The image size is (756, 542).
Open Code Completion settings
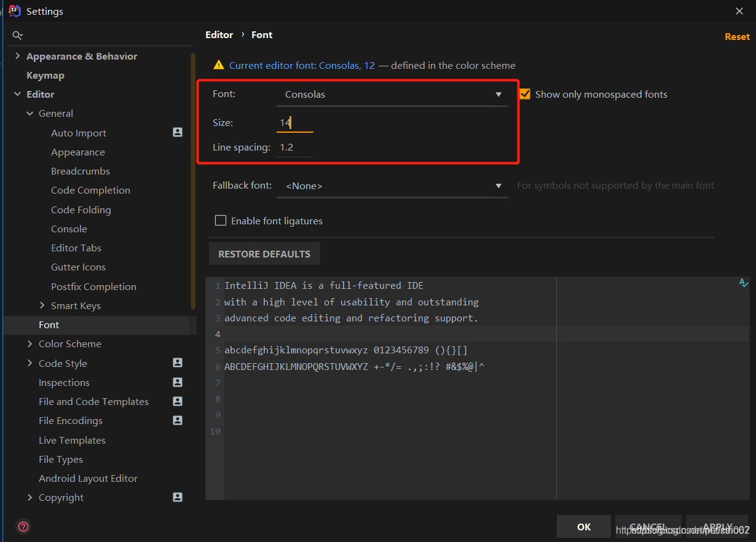click(90, 190)
